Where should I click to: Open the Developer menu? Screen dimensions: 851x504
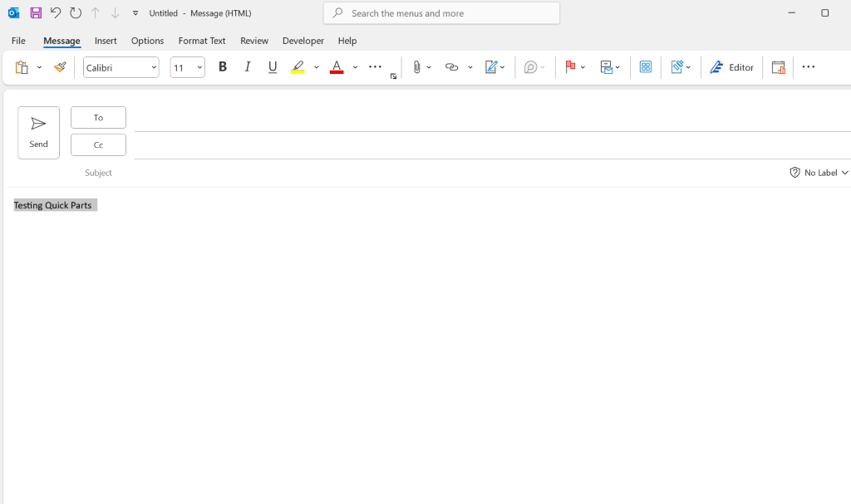[303, 41]
